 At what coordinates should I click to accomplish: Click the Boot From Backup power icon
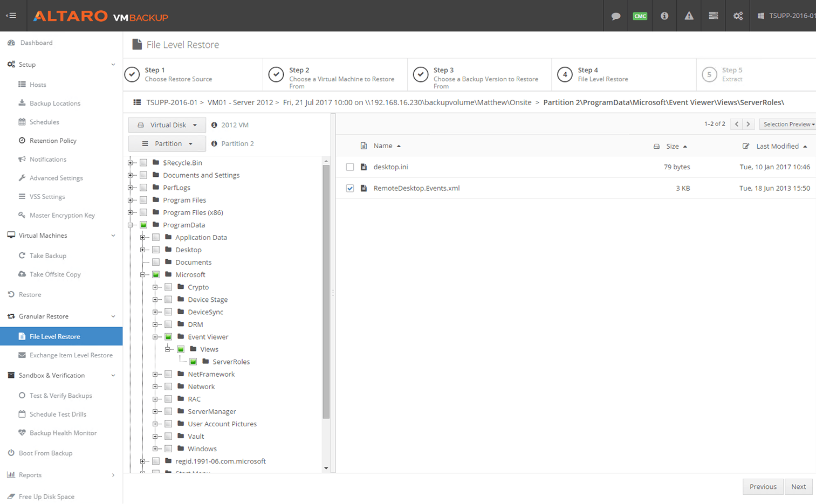11,453
